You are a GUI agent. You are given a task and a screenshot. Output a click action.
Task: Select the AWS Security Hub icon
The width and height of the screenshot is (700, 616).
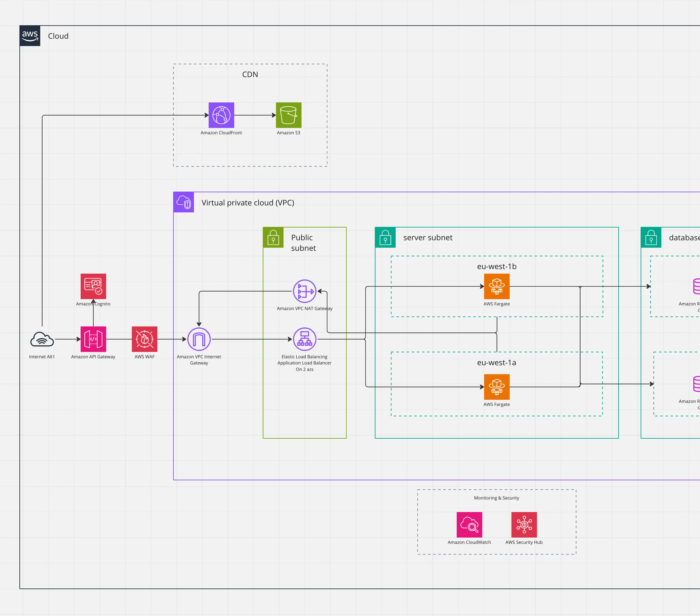[x=524, y=525]
